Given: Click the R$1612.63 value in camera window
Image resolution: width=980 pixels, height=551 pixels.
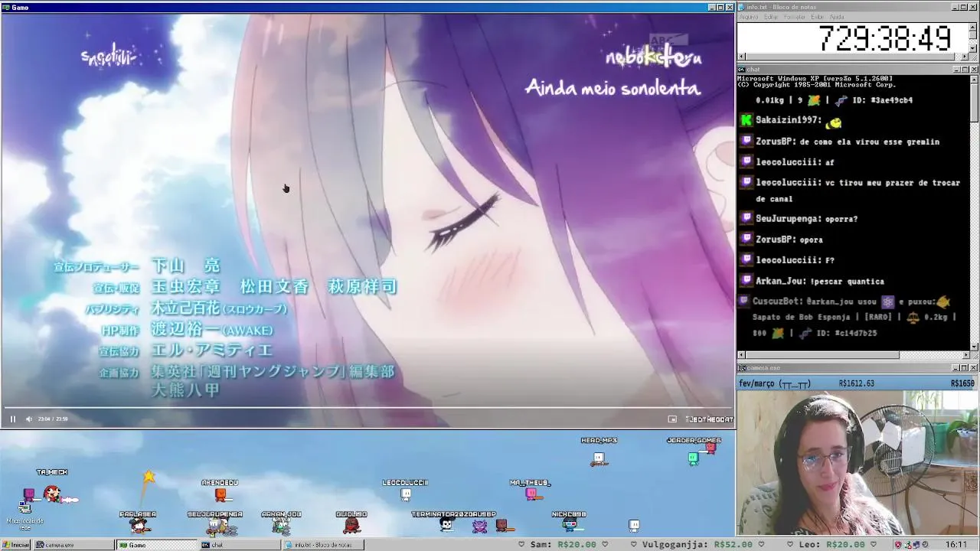Looking at the screenshot, I should 857,383.
